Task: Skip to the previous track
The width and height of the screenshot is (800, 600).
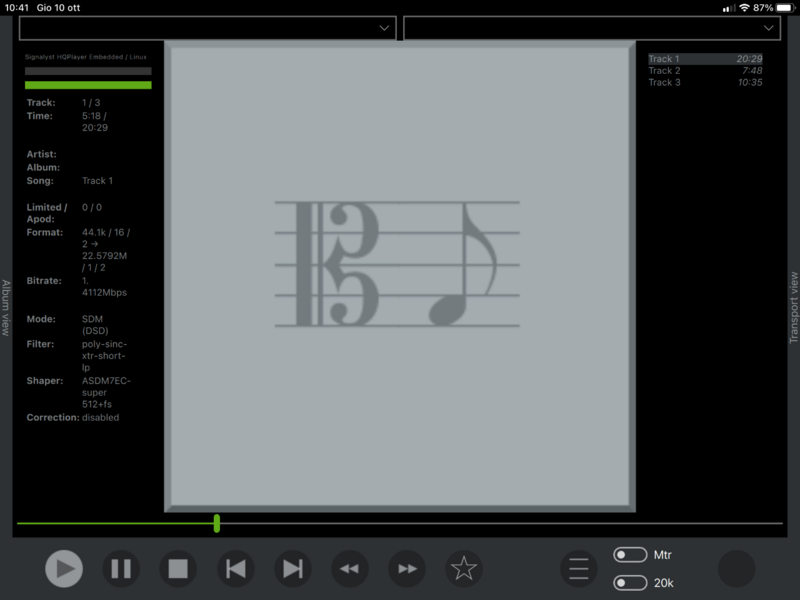Action: point(236,569)
